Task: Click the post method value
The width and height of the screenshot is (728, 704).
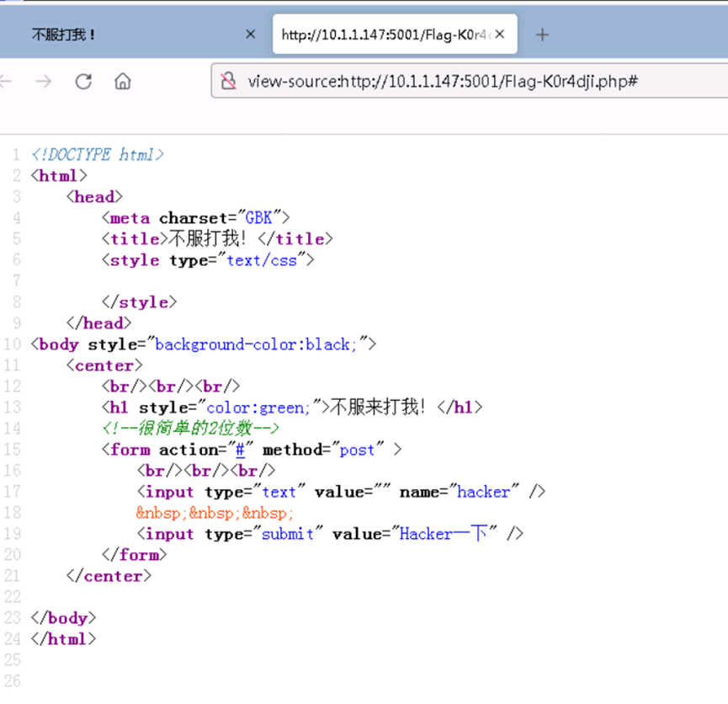Action: (357, 450)
